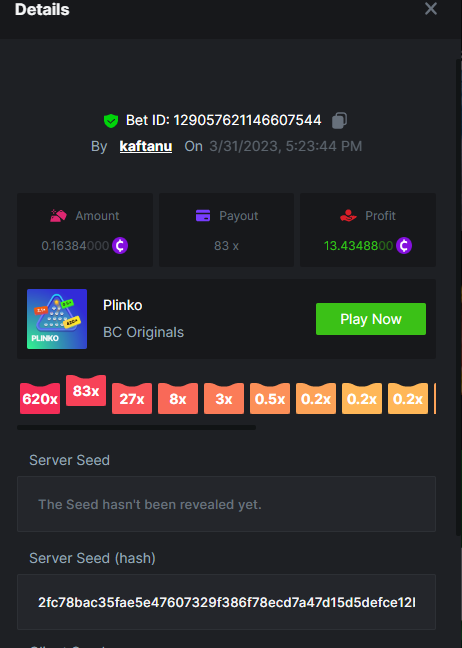Click the Server Seed hash field
This screenshot has height=648, width=462.
click(x=226, y=602)
